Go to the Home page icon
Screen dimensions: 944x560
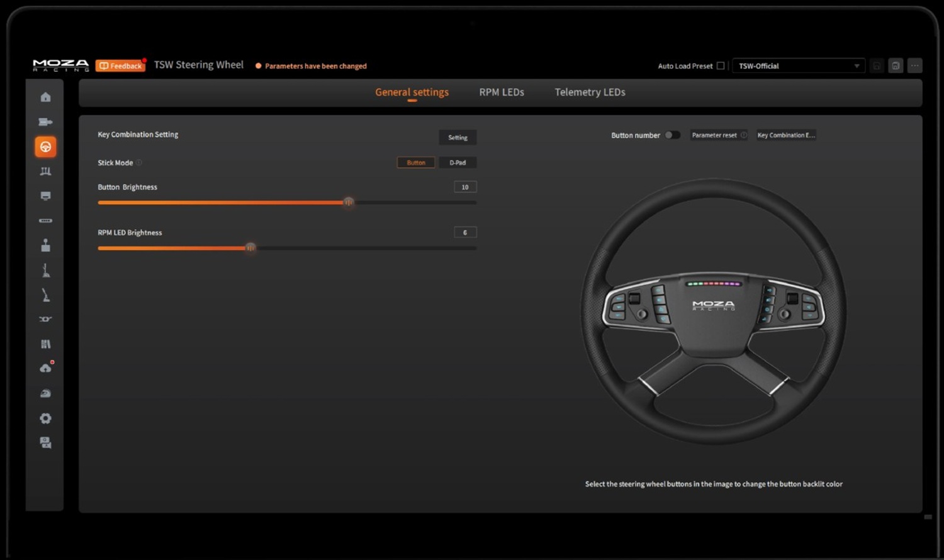[45, 97]
